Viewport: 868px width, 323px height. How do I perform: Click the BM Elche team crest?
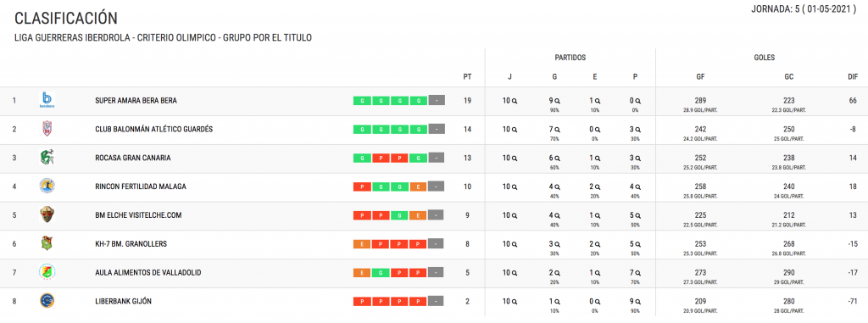[x=47, y=215]
